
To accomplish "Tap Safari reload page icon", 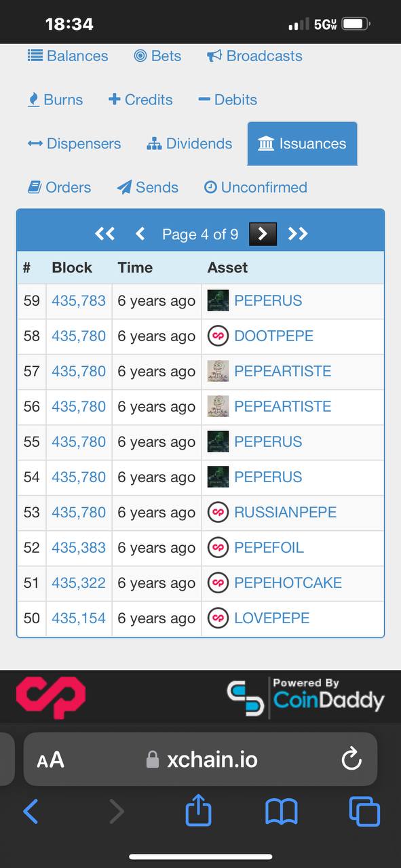I will [x=351, y=759].
